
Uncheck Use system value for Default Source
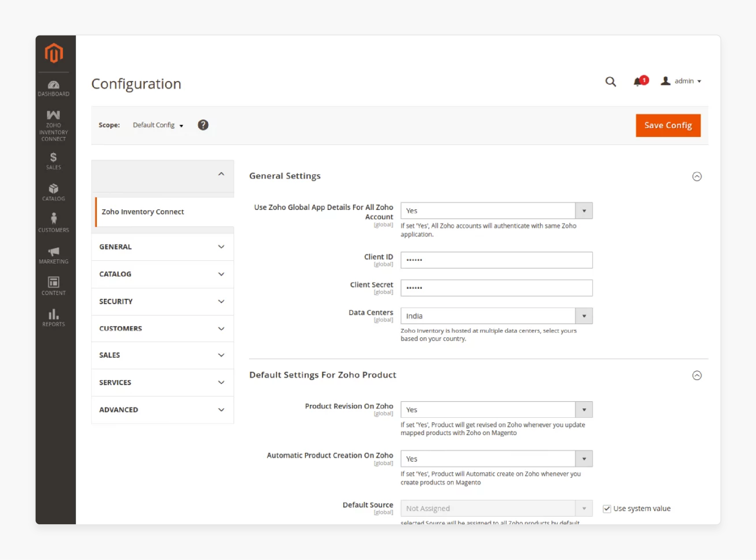point(607,508)
